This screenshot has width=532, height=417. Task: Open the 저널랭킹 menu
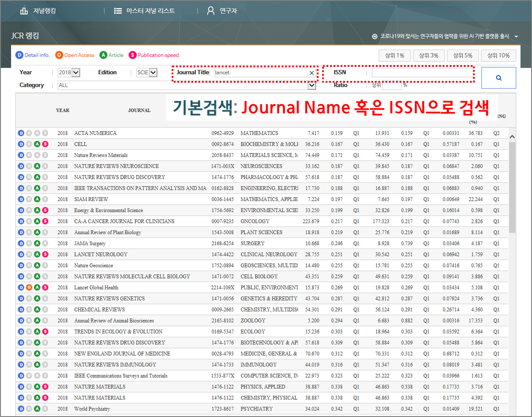tap(38, 11)
